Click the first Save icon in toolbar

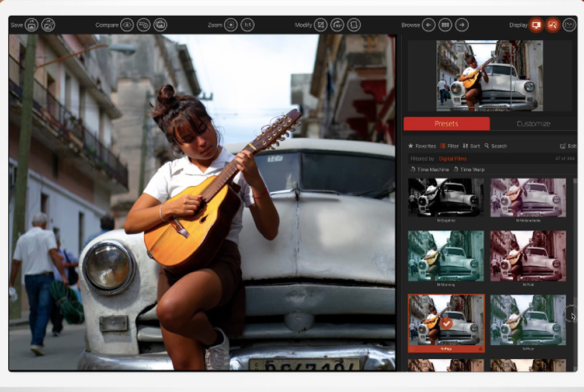32,25
